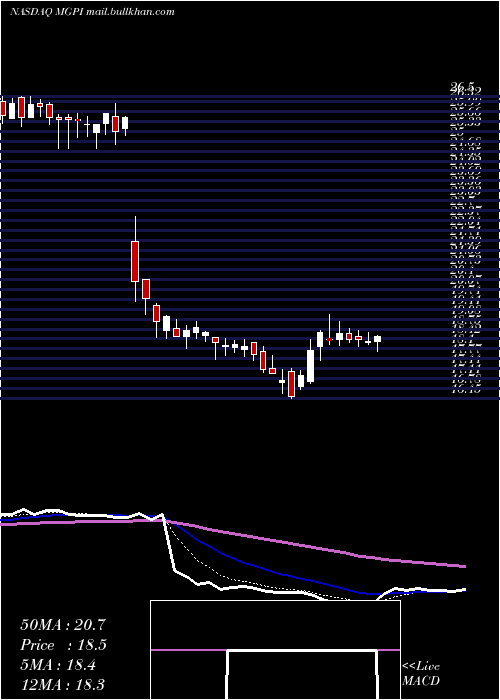Viewport: 500px width, 700px height.
Task: Click the <<Live MACD label
Action: tap(421, 674)
